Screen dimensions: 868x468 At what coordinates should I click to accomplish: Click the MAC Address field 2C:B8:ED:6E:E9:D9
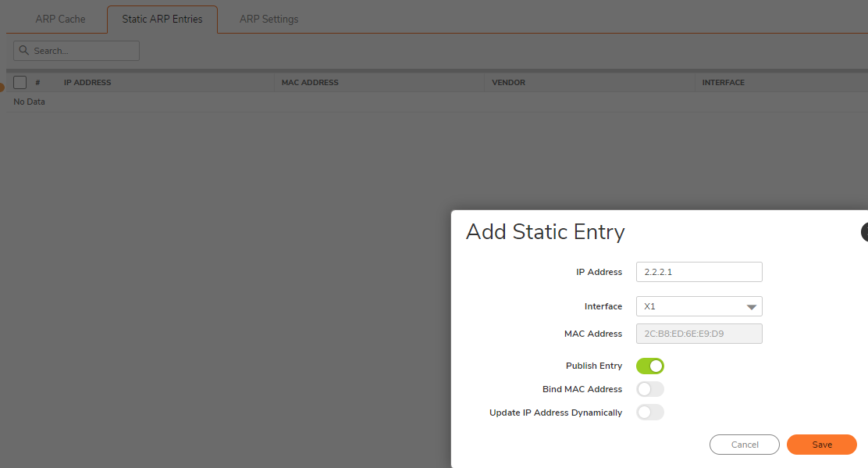(x=699, y=334)
